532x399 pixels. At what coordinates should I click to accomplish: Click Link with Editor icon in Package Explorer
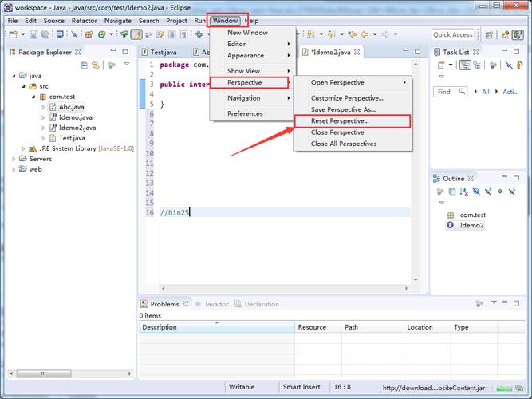pos(96,65)
